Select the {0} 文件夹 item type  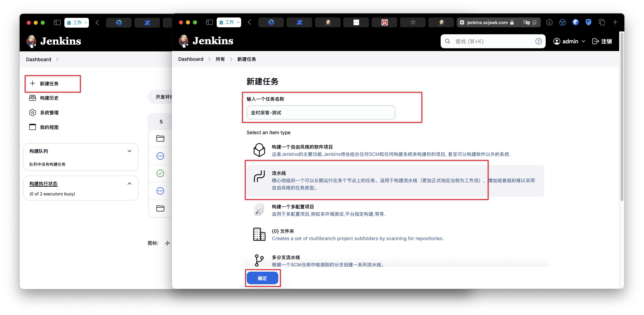(x=395, y=235)
